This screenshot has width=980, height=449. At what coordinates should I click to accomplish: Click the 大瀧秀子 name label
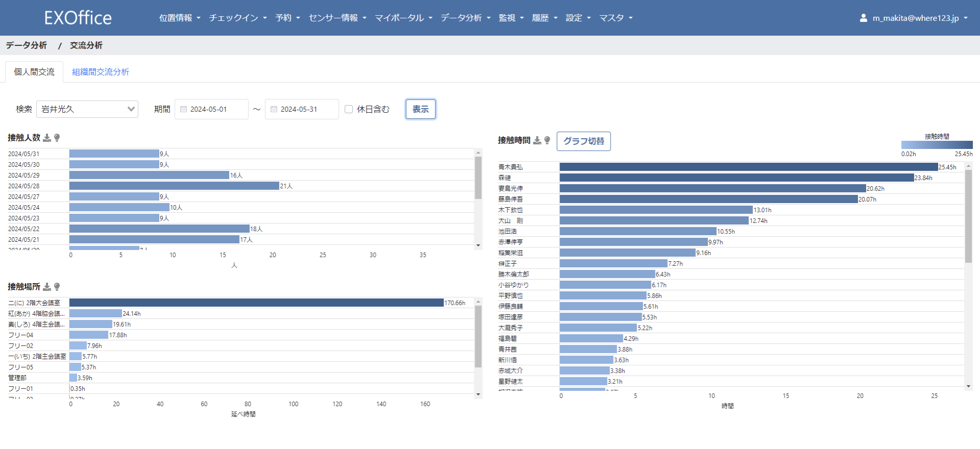click(x=510, y=328)
